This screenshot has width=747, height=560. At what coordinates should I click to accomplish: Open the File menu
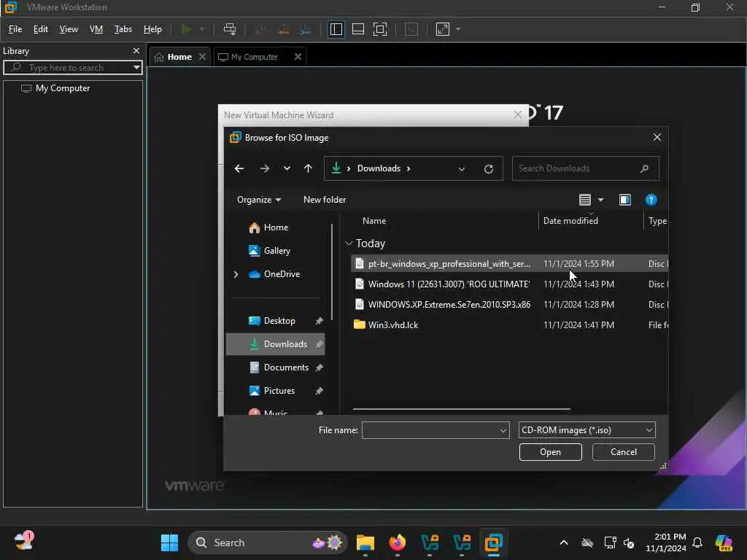(x=15, y=29)
